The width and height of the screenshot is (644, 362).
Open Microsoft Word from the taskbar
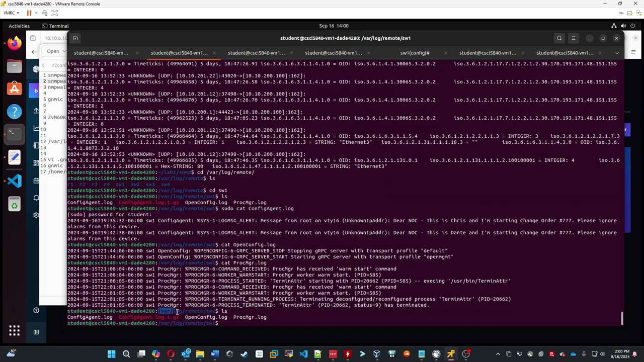pos(215,354)
